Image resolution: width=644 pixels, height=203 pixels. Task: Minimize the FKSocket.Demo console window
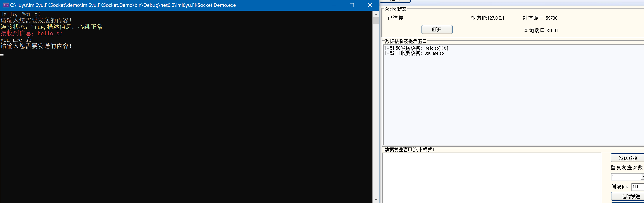pos(334,5)
